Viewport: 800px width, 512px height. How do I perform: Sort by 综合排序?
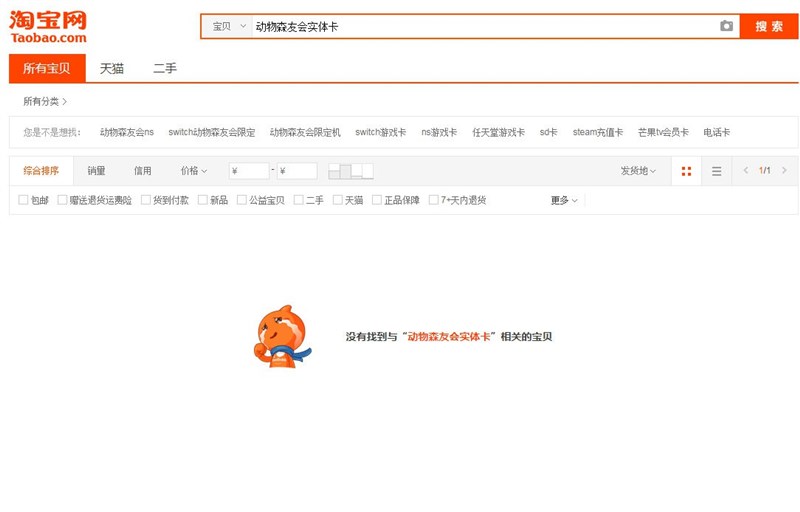[x=41, y=171]
